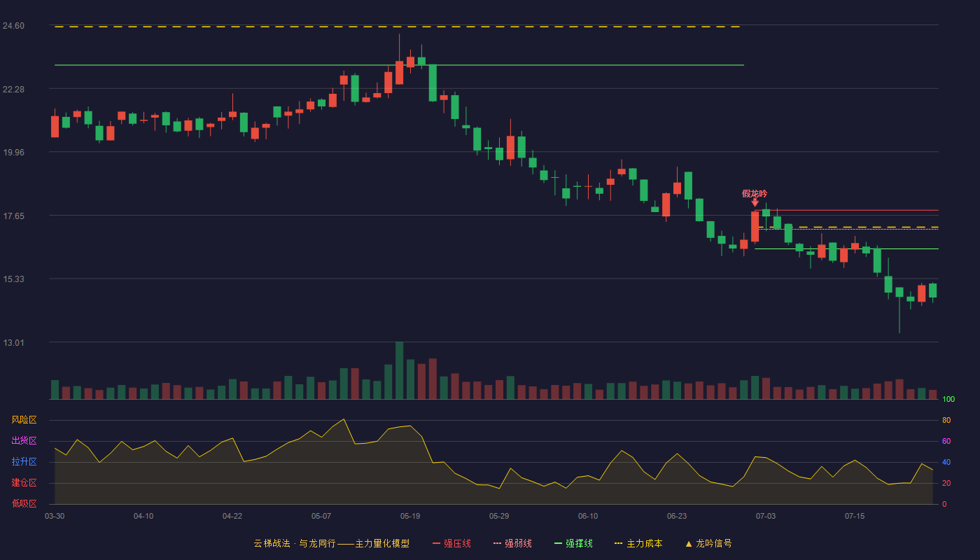The width and height of the screenshot is (980, 560).
Task: Click the 05-19 date label
Action: 410,516
